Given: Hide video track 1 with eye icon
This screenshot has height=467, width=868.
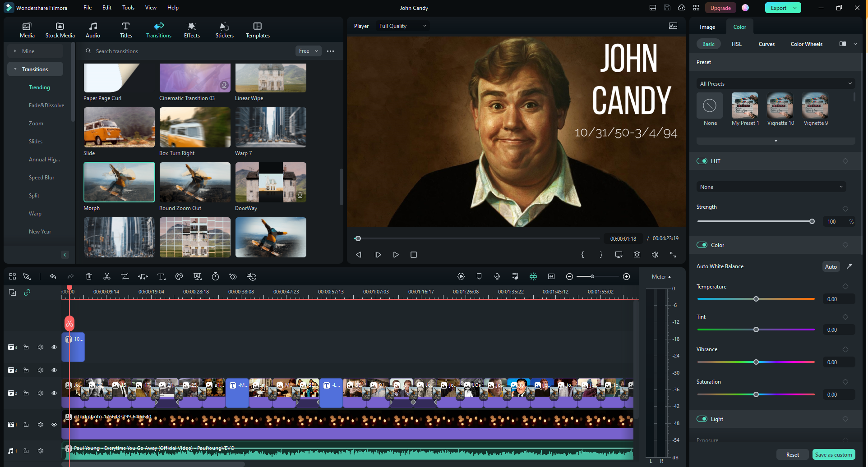Looking at the screenshot, I should (54, 425).
